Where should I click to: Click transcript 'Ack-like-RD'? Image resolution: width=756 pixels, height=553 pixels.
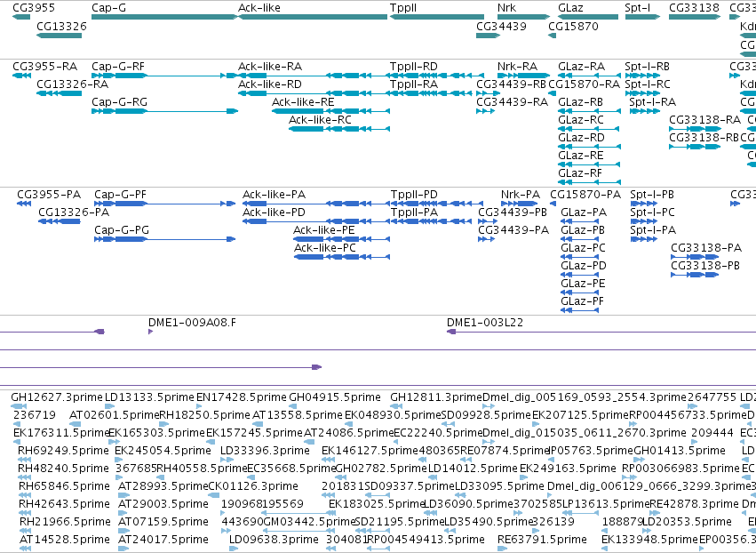[x=270, y=84]
